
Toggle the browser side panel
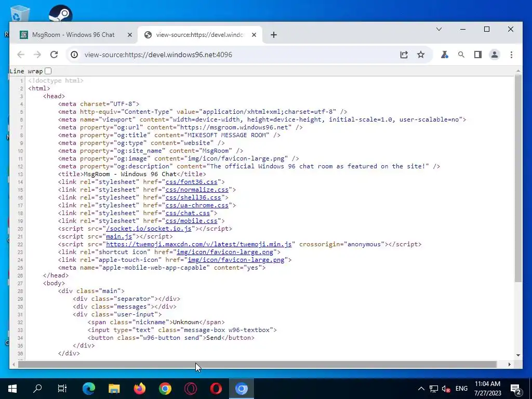[478, 55]
